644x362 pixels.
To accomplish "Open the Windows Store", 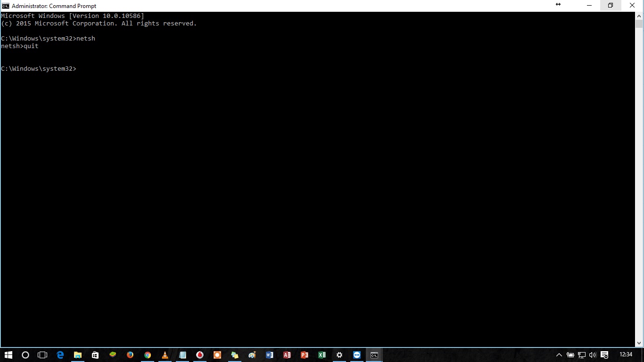I will (x=95, y=355).
